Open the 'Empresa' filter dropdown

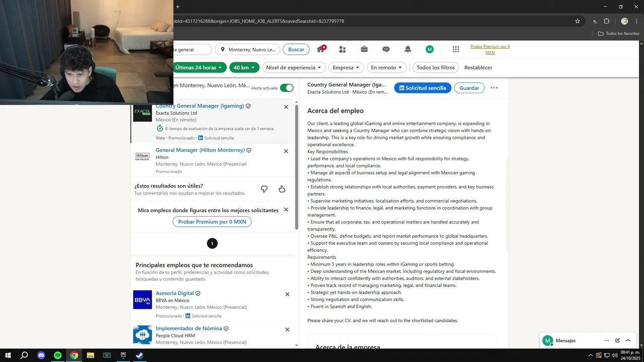(x=346, y=67)
